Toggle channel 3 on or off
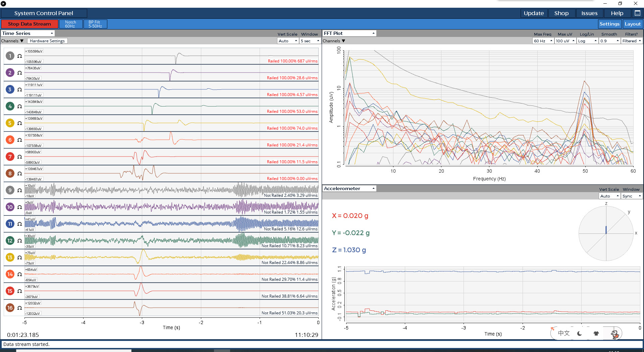 [10, 89]
